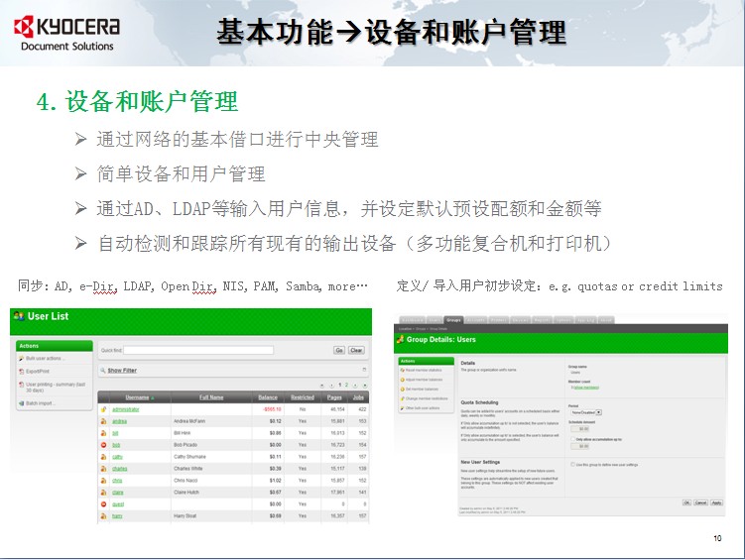Check 'Use this group to define new user settings'

click(x=572, y=464)
